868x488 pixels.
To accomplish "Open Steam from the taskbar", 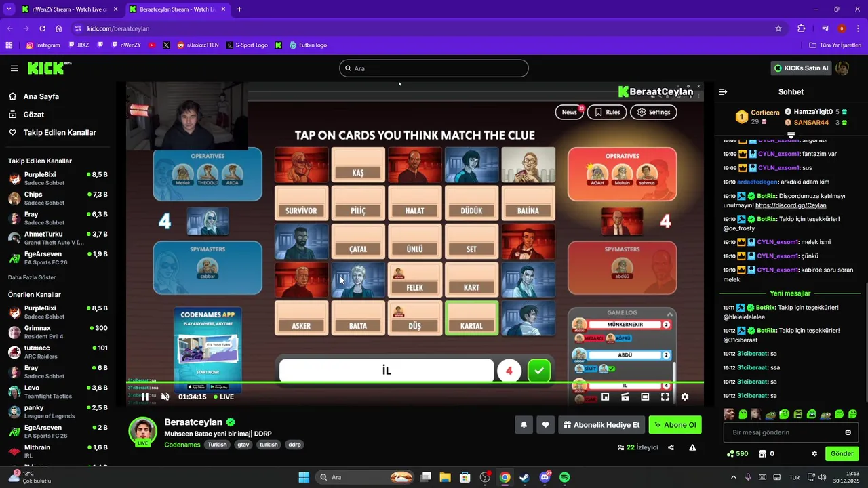I will 524,477.
